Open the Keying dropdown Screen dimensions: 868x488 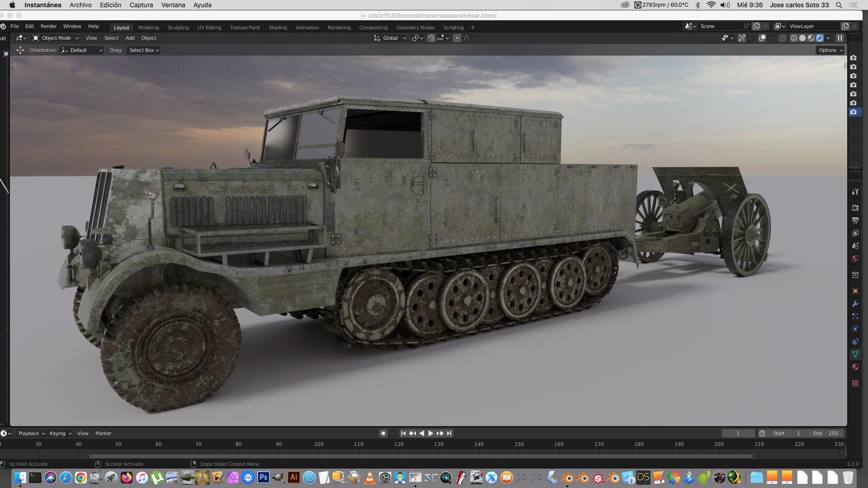pos(60,433)
